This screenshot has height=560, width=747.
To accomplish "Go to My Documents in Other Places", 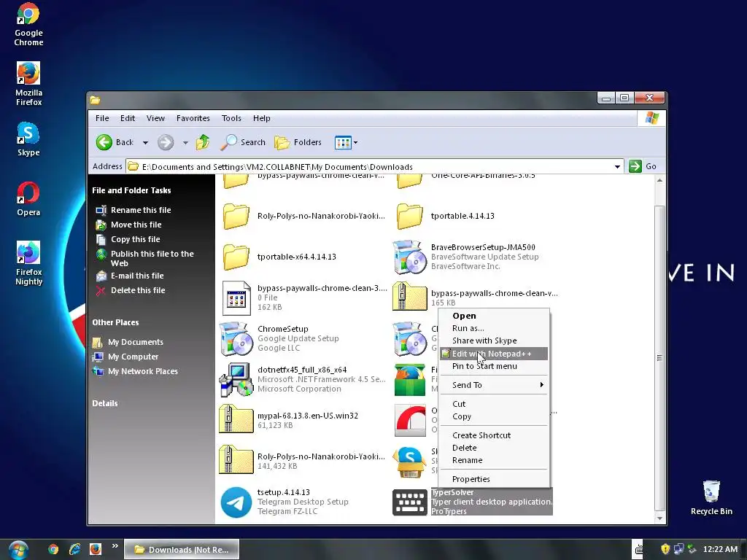I will 128,343.
